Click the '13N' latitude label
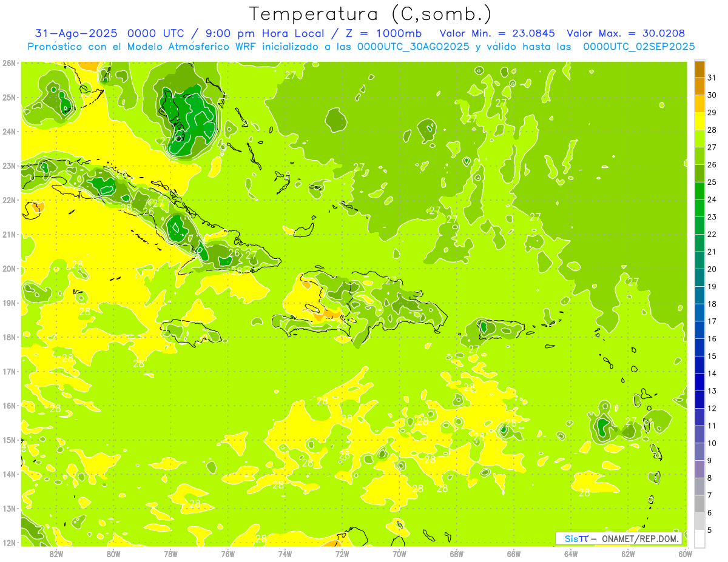The height and width of the screenshot is (562, 728). [9, 509]
